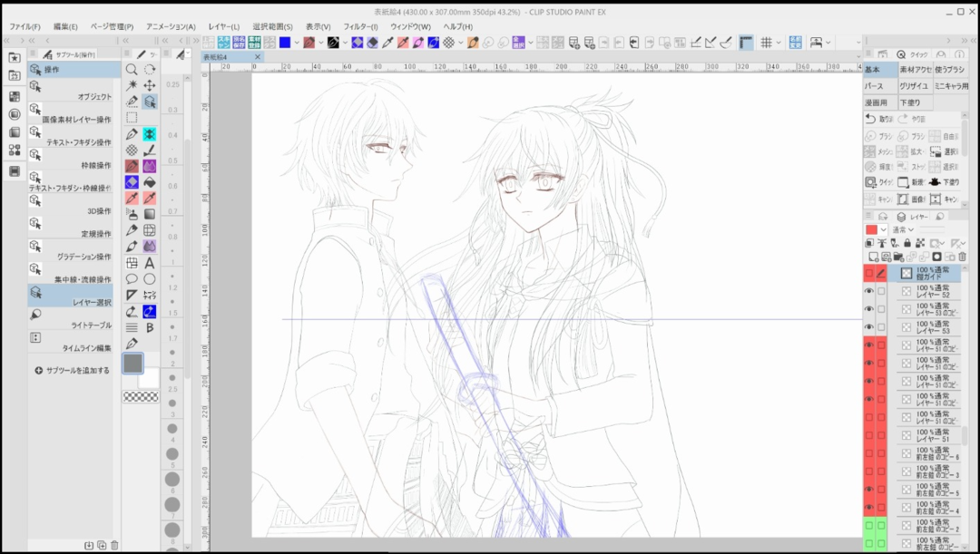The image size is (980, 554).
Task: Select the Auto select magic wand tool
Action: coord(132,85)
